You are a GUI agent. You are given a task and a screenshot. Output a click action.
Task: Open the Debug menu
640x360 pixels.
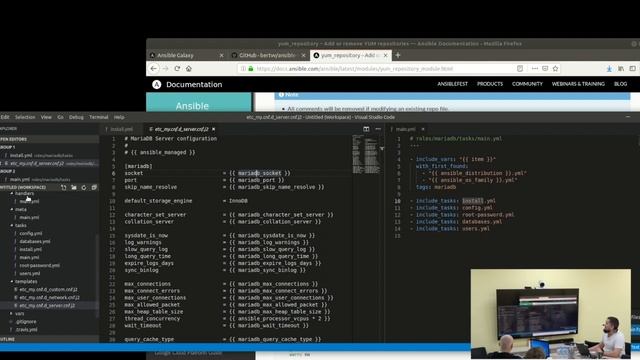point(76,117)
